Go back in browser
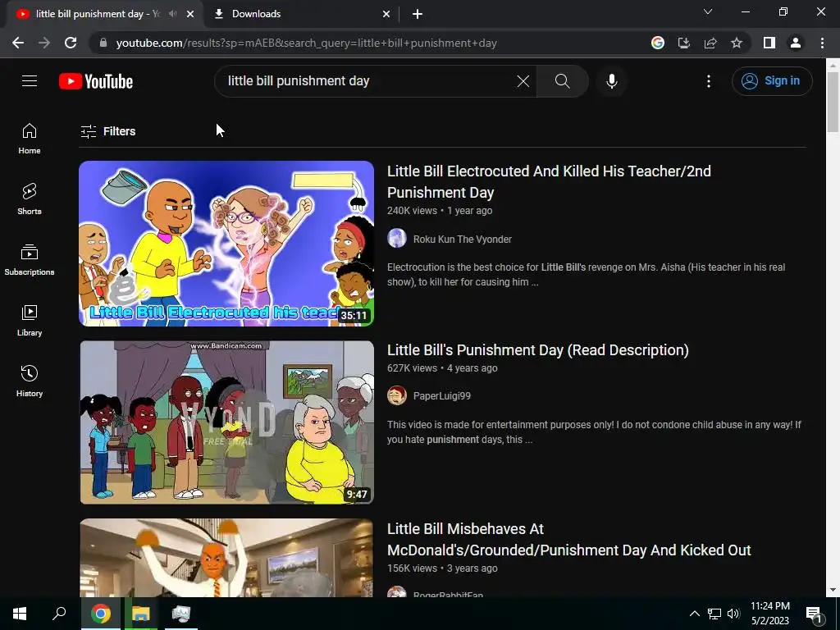The width and height of the screenshot is (840, 630). point(18,43)
